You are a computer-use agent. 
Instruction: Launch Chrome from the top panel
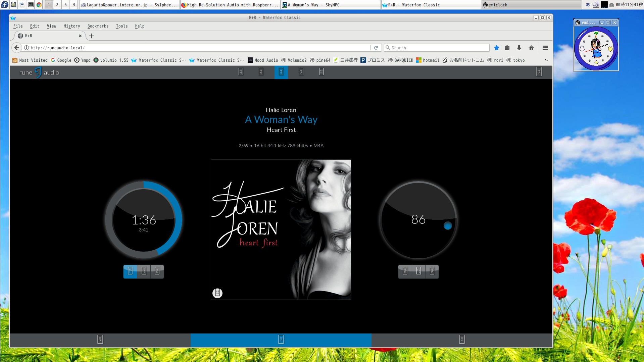coord(39,5)
